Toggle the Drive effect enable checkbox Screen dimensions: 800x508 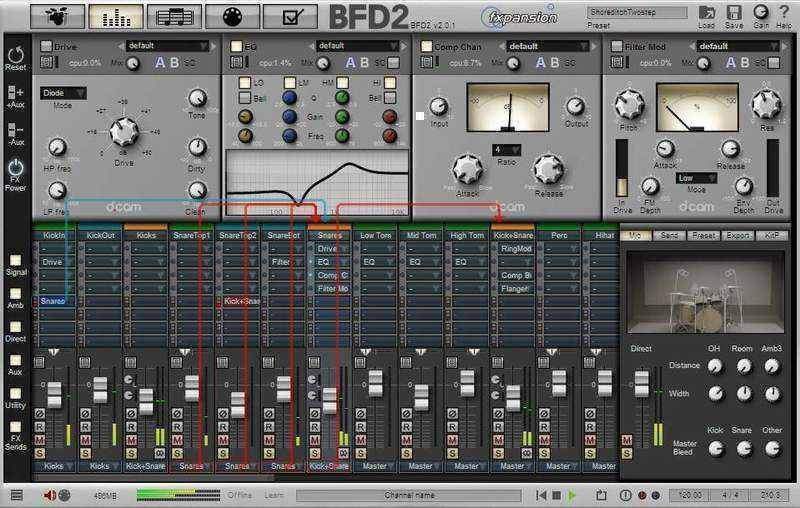click(46, 46)
